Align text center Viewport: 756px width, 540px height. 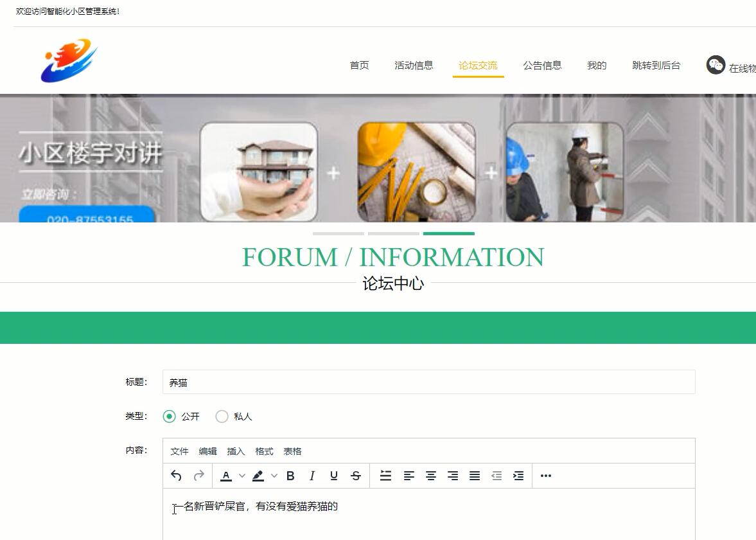tap(430, 476)
